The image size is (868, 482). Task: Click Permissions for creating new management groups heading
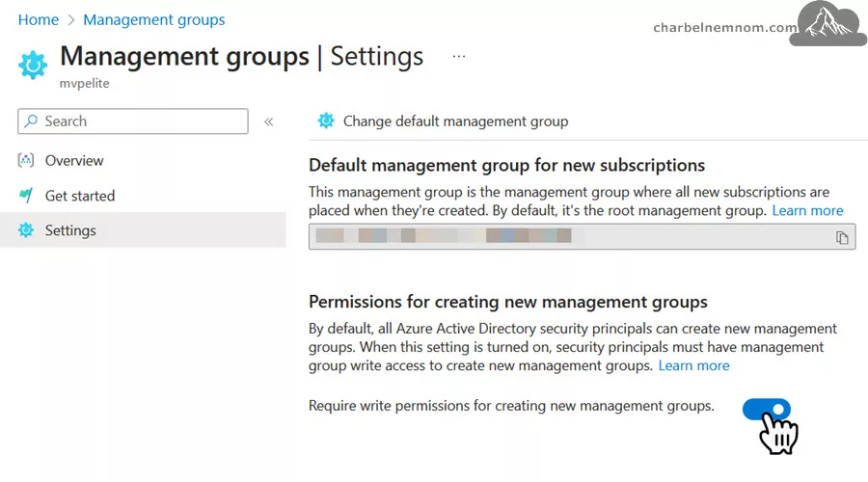tap(507, 302)
